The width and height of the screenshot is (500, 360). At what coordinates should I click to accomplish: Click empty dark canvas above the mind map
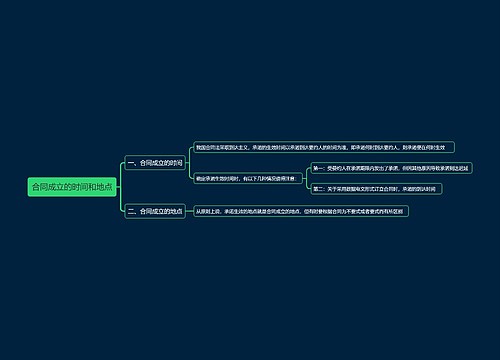[x=250, y=67]
